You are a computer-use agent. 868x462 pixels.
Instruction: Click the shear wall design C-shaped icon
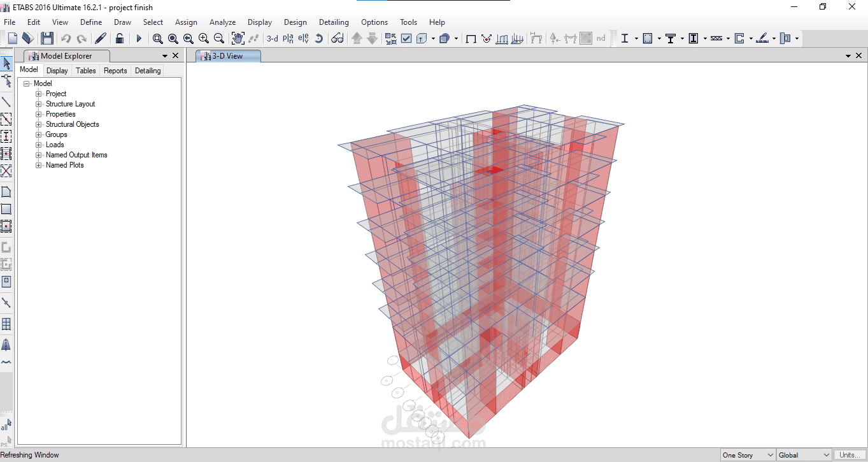coord(739,38)
